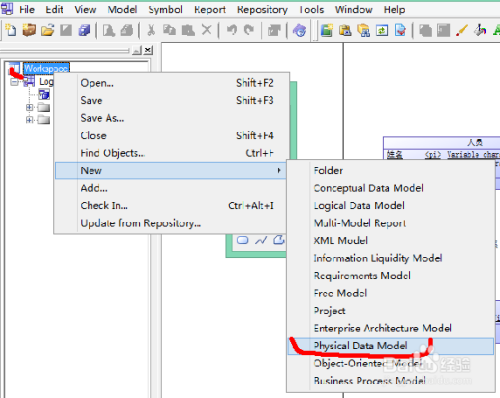
Task: Click the Print toolbar icon
Action: coord(127,30)
